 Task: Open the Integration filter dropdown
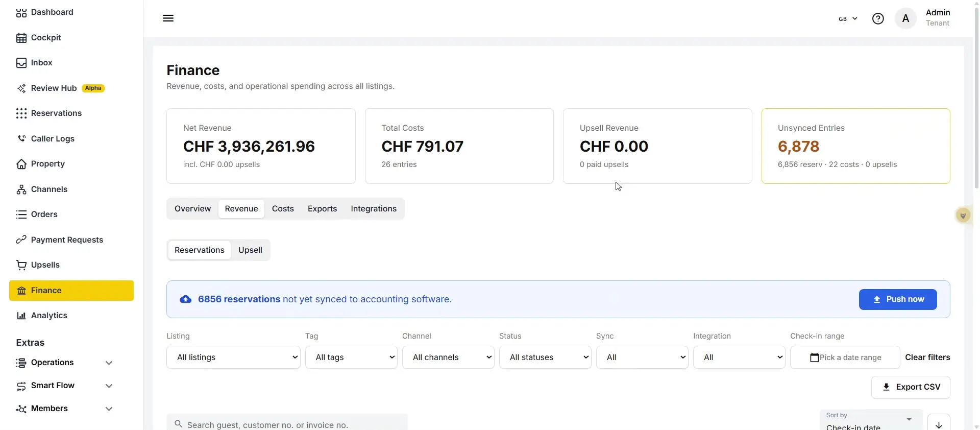[739, 357]
